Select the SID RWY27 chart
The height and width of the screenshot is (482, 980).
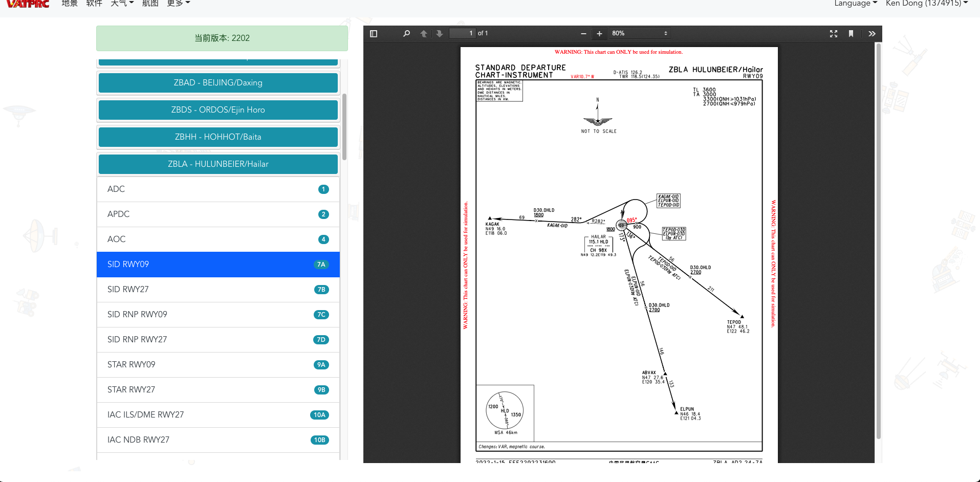[218, 290]
